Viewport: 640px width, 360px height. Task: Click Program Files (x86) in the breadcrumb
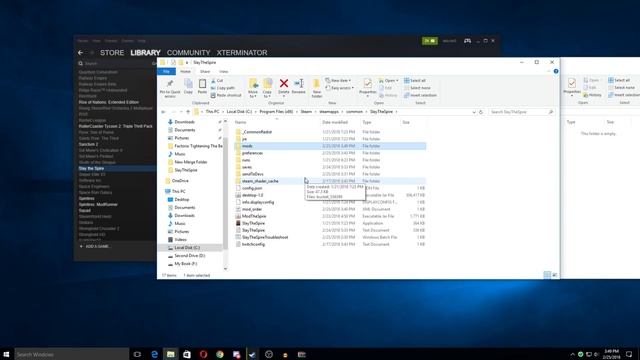(x=276, y=112)
